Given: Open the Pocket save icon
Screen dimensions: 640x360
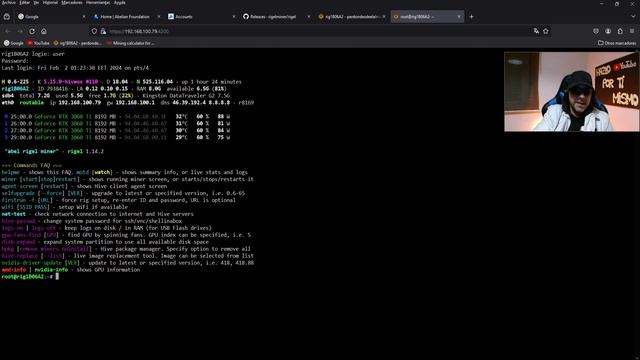Looking at the screenshot, I should pos(596,31).
